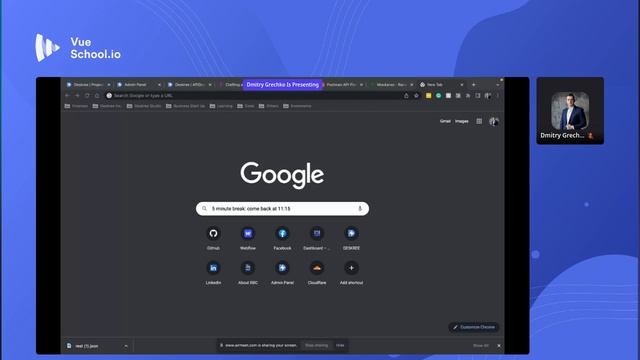Click the browser back arrow

coord(67,96)
